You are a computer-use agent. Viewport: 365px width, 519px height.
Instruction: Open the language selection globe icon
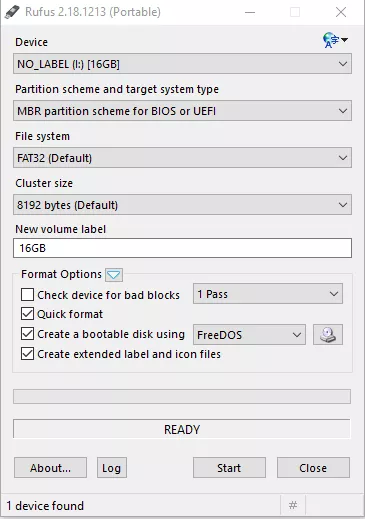335,40
